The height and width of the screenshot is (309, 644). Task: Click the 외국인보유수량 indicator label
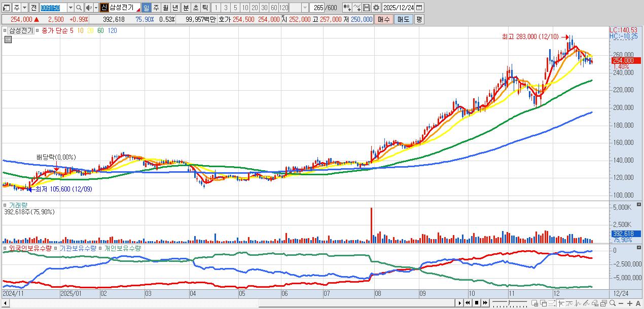pos(30,248)
